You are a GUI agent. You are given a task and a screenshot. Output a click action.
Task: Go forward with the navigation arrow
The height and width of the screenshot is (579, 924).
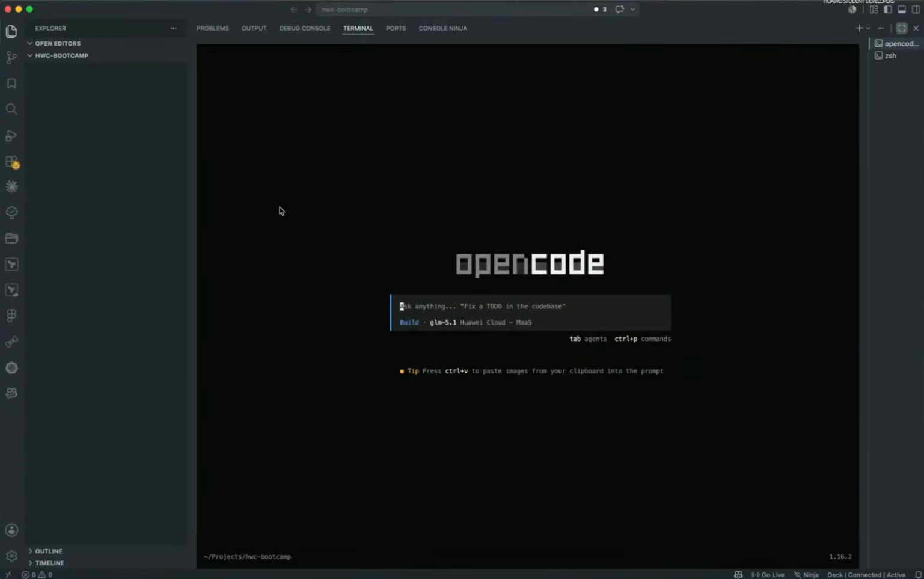tap(308, 10)
